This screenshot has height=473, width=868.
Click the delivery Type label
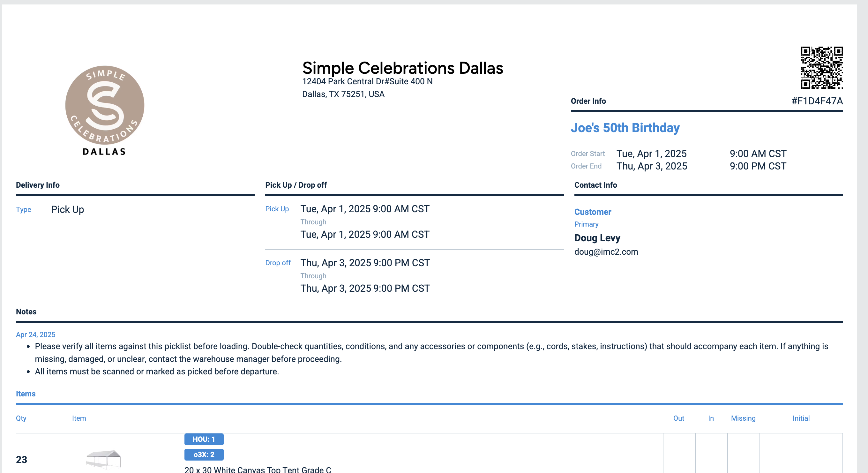[x=23, y=210]
